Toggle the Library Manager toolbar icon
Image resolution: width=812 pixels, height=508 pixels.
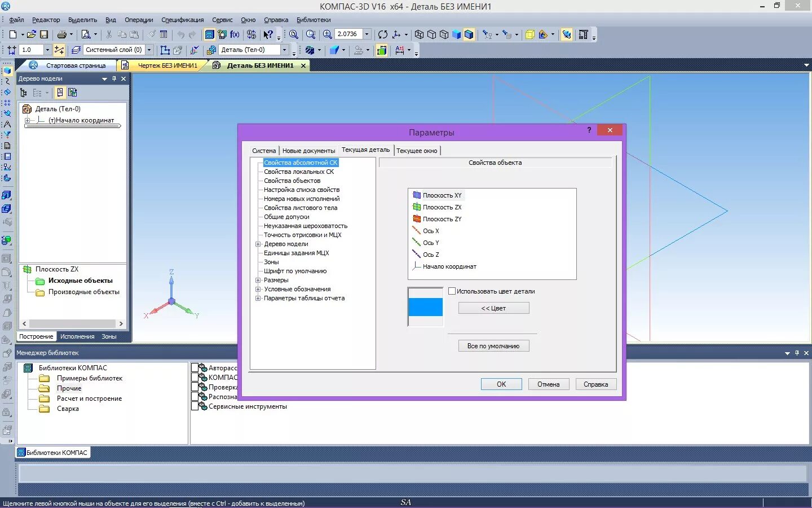click(x=209, y=34)
